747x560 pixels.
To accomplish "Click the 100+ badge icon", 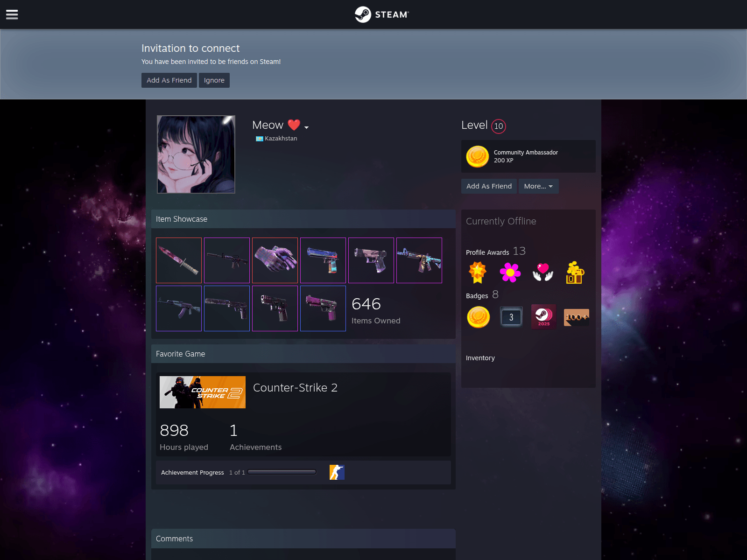I will pos(577,317).
